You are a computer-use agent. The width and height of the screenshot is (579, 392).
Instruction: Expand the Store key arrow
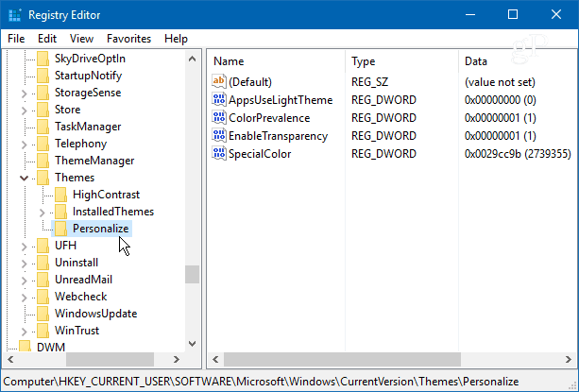(24, 110)
